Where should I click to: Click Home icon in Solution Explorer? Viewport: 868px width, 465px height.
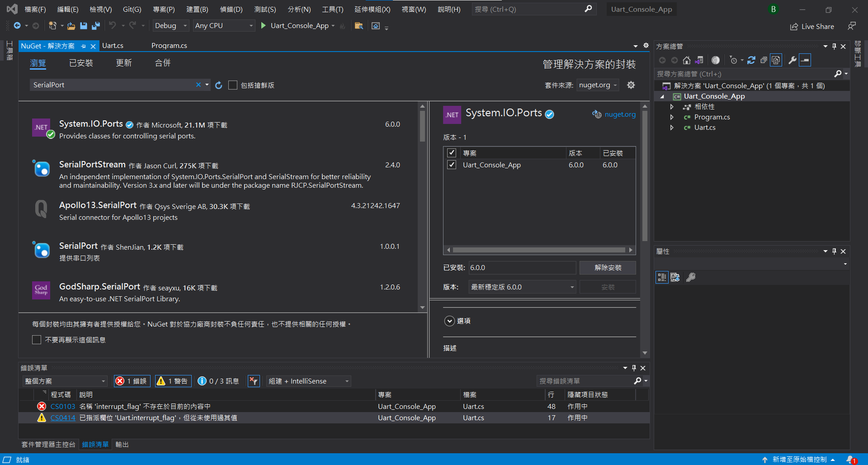pos(687,60)
